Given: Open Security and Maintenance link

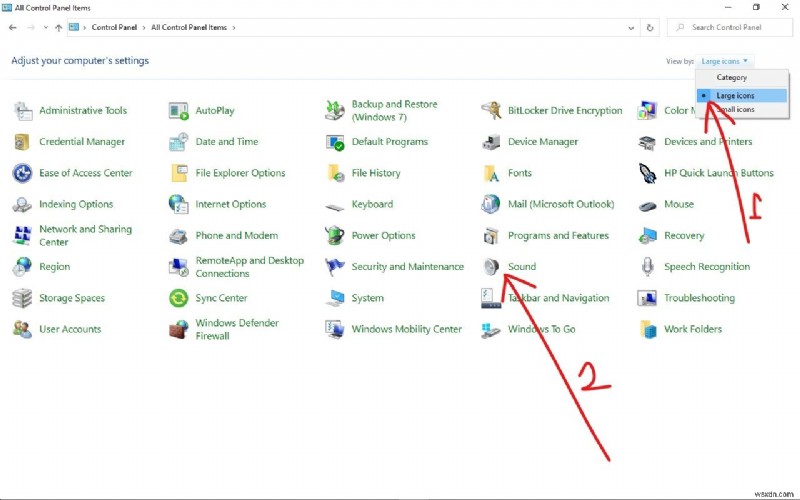Looking at the screenshot, I should tap(407, 267).
